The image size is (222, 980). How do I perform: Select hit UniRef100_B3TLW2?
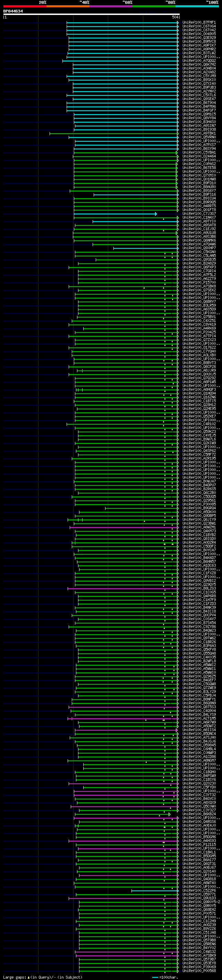pos(199,53)
